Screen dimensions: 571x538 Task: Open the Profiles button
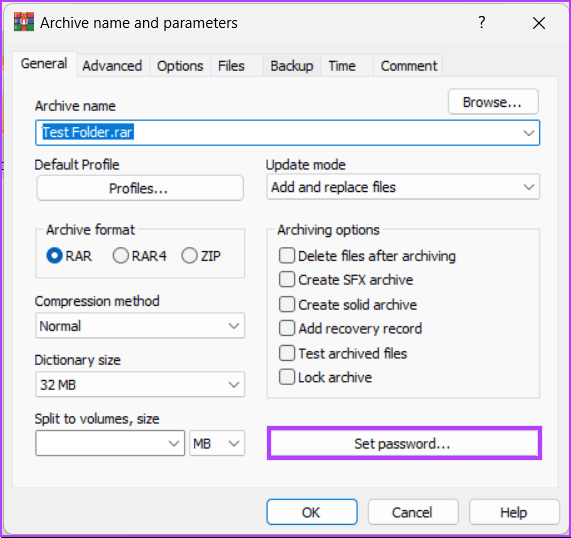coord(140,188)
